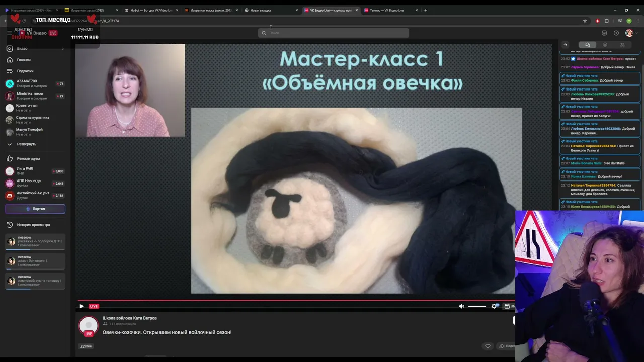Open Mimishka_meow channel in subscriptions
This screenshot has width=644, height=362.
pos(35,96)
